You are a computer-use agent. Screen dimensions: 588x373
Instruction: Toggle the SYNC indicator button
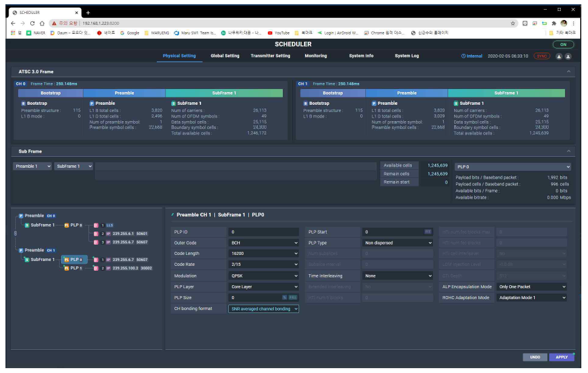(542, 56)
